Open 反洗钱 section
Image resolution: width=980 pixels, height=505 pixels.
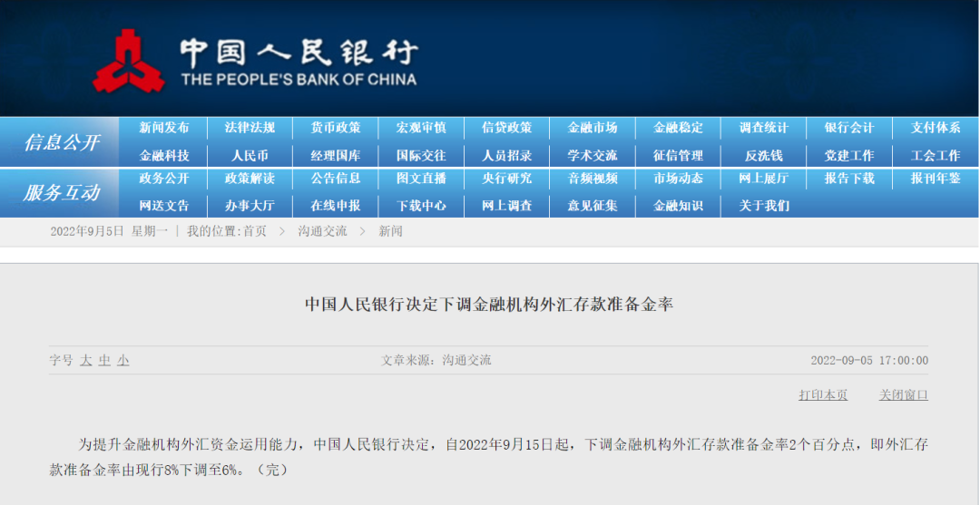(764, 155)
